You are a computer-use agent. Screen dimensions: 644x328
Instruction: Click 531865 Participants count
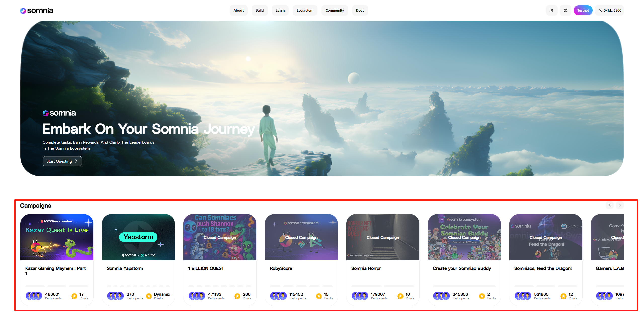pyautogui.click(x=542, y=296)
